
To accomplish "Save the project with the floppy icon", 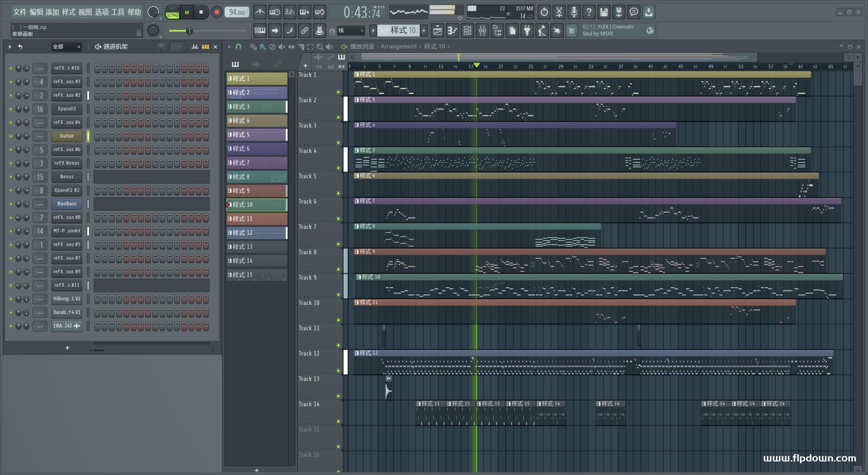I will tap(604, 12).
